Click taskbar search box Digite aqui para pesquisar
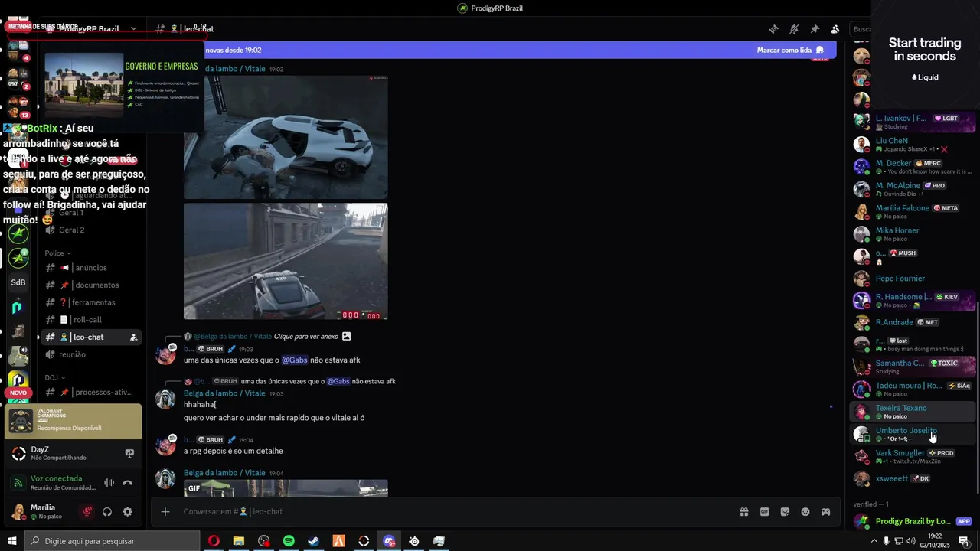 tap(113, 541)
